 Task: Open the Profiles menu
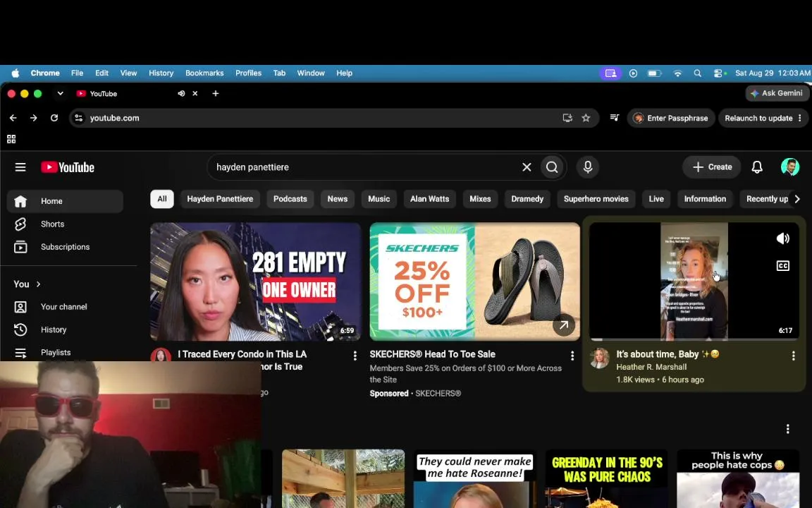tap(248, 73)
